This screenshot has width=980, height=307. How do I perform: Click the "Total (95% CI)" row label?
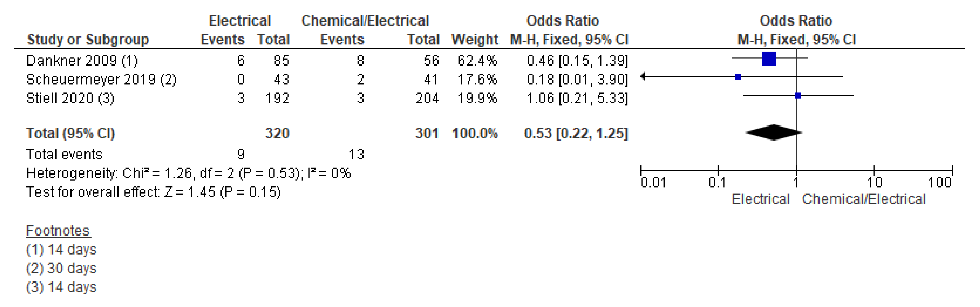70,133
